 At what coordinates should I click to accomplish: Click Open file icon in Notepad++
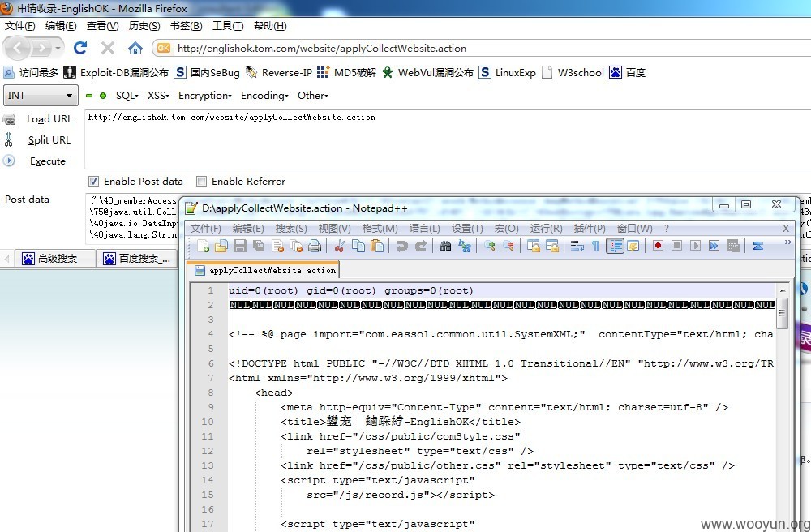coord(221,246)
